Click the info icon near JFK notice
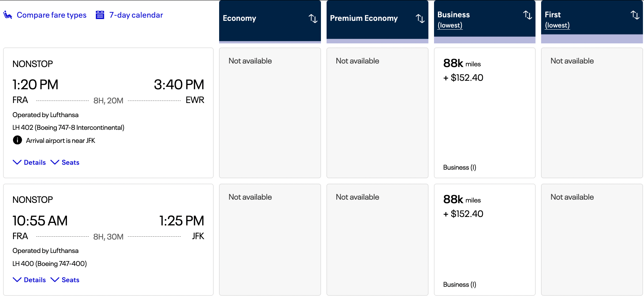 pos(17,140)
